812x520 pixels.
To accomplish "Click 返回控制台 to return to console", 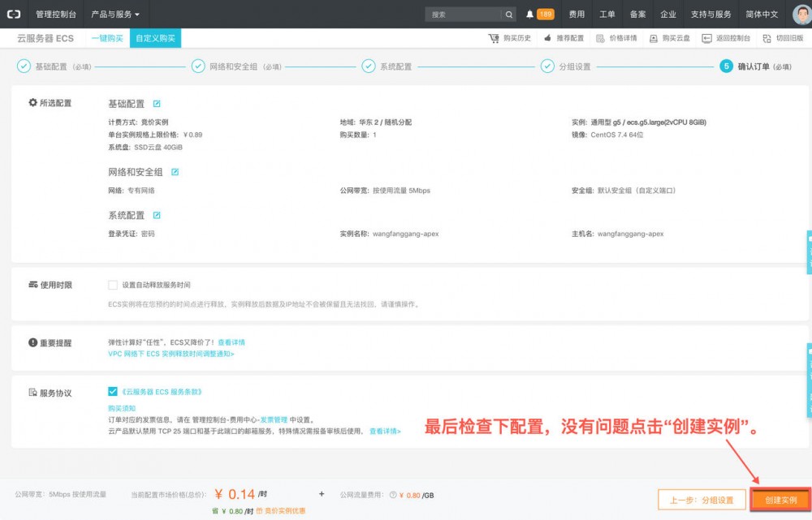I will coord(730,37).
